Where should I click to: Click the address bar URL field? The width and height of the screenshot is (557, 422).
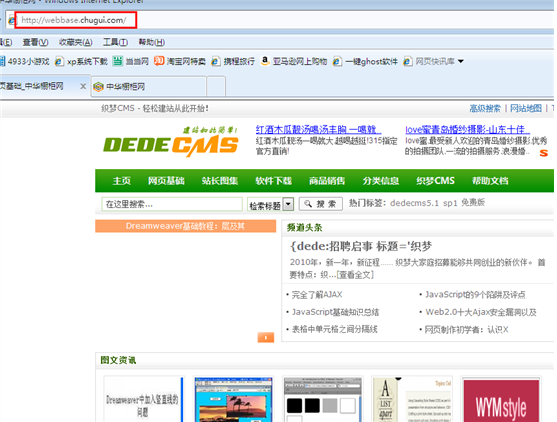click(x=75, y=20)
